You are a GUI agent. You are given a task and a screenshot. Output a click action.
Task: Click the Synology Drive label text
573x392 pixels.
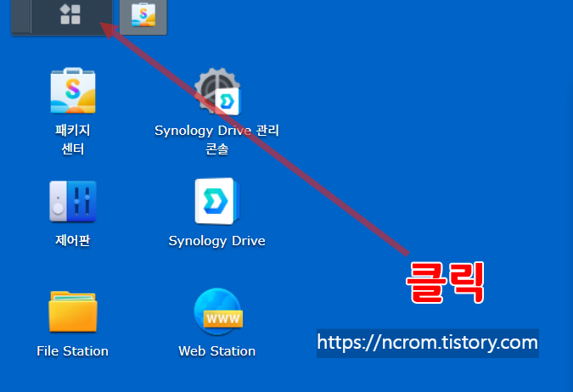pos(216,241)
